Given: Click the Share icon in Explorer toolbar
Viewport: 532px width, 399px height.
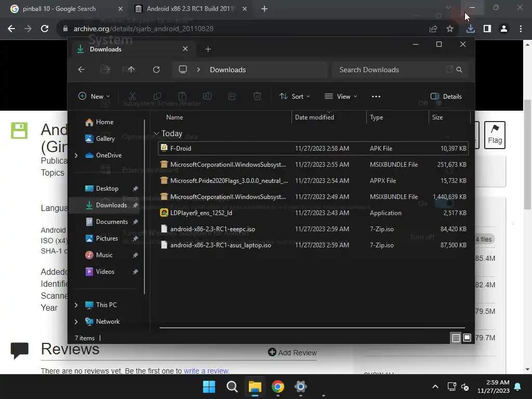Looking at the screenshot, I should coord(232,96).
